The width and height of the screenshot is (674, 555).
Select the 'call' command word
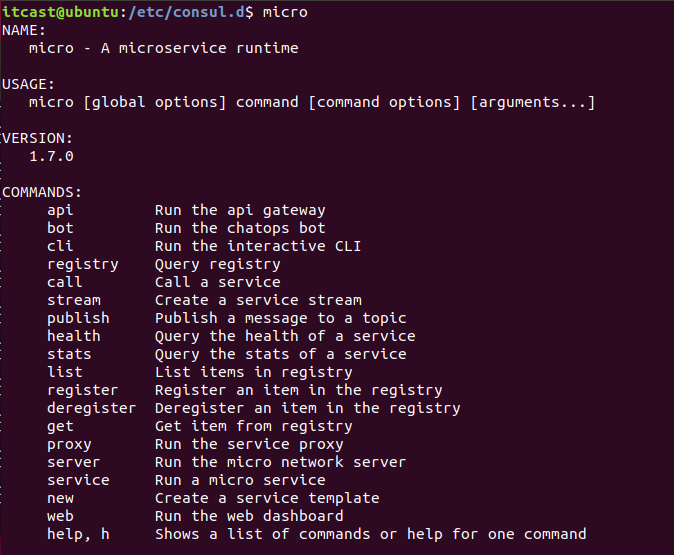tap(64, 282)
